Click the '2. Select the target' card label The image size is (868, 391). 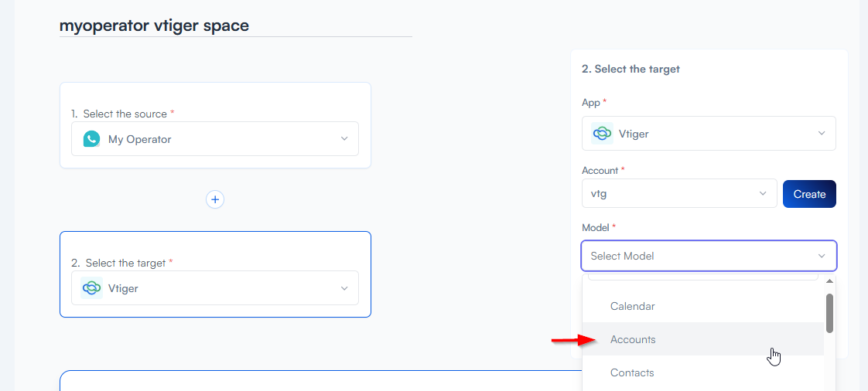pos(125,263)
